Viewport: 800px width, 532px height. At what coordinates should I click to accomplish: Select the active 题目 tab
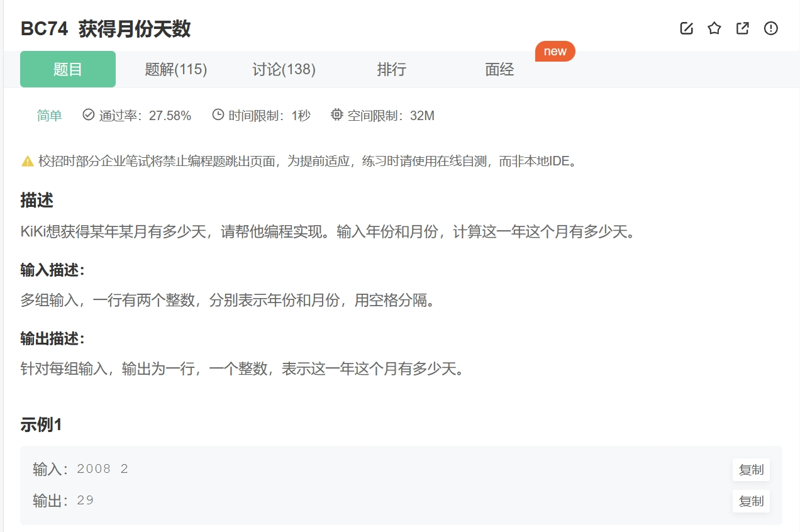67,69
